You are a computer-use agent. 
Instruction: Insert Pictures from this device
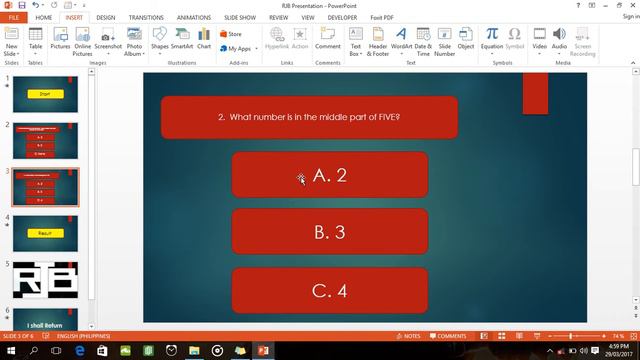coord(60,39)
